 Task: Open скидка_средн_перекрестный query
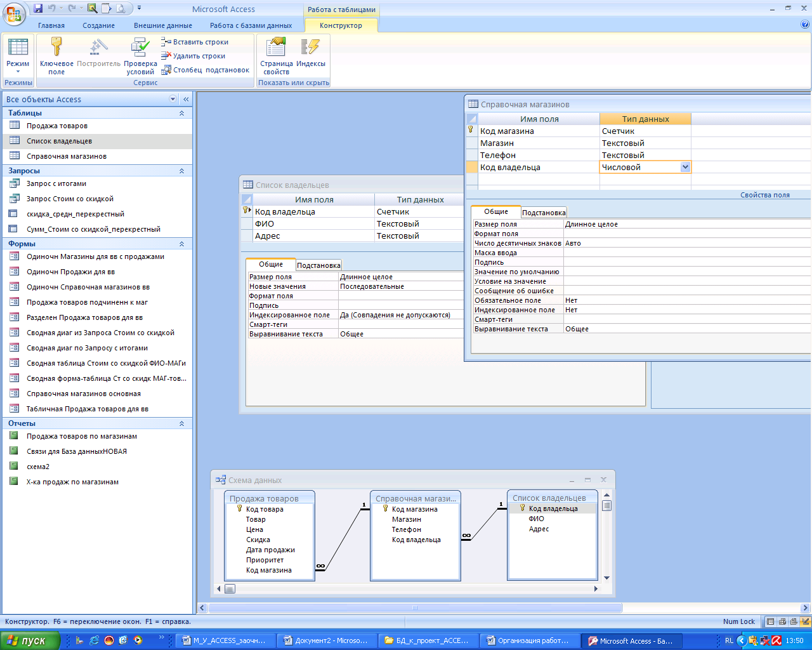point(97,214)
